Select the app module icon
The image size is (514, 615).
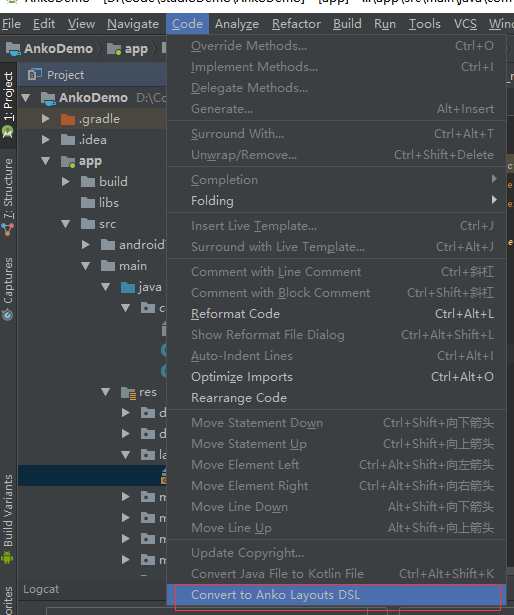[x=68, y=161]
